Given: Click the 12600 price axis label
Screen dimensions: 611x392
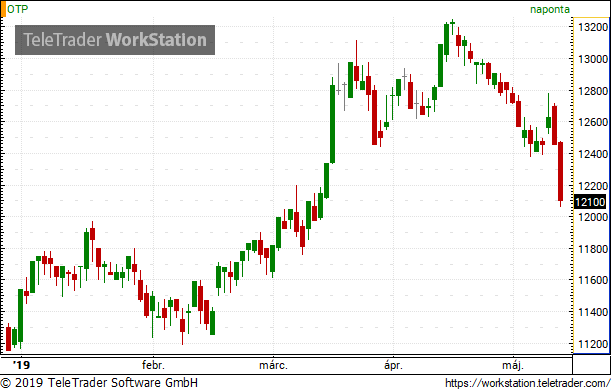Looking at the screenshot, I should [x=593, y=122].
